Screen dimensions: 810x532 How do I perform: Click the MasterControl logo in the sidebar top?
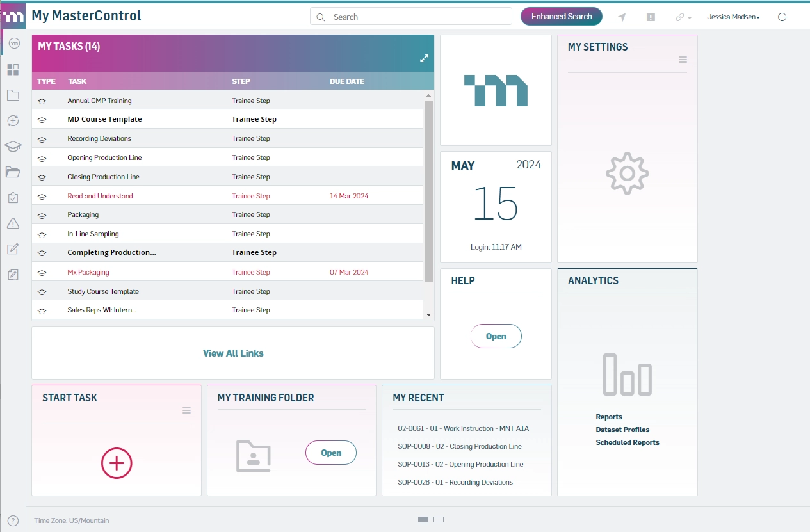(13, 16)
